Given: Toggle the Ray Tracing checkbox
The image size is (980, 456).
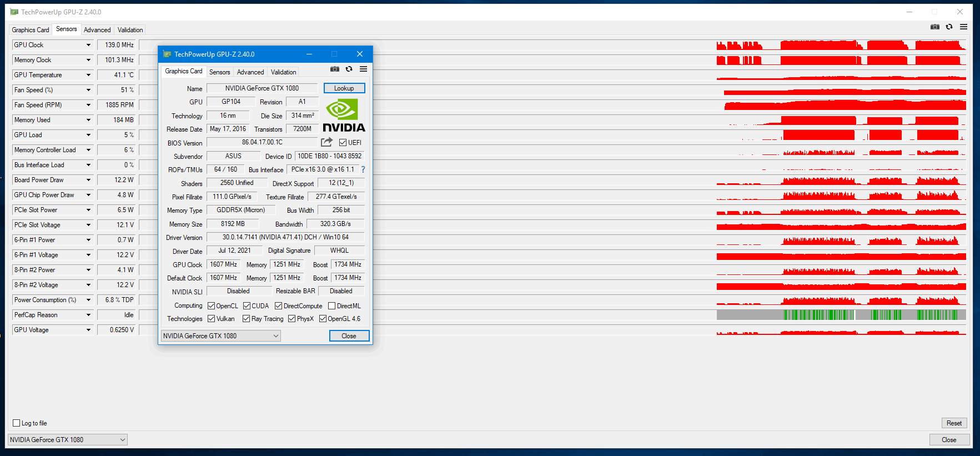Looking at the screenshot, I should 246,319.
